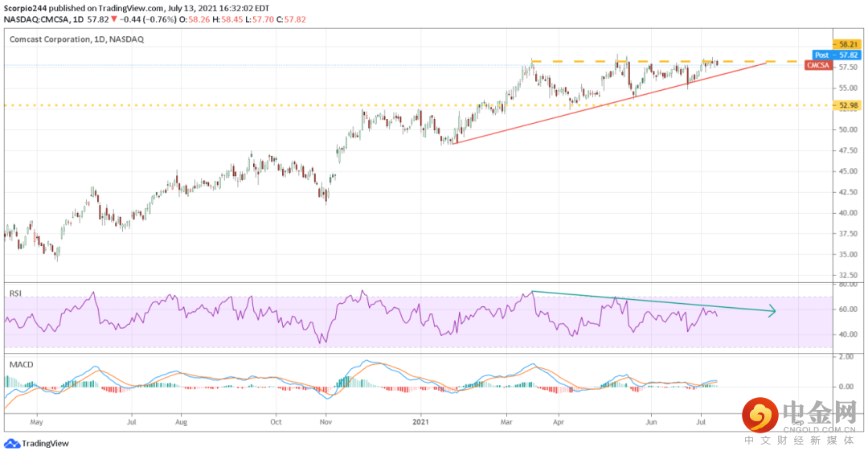
Task: Click the O:58.26 open value in header
Action: tap(195, 19)
